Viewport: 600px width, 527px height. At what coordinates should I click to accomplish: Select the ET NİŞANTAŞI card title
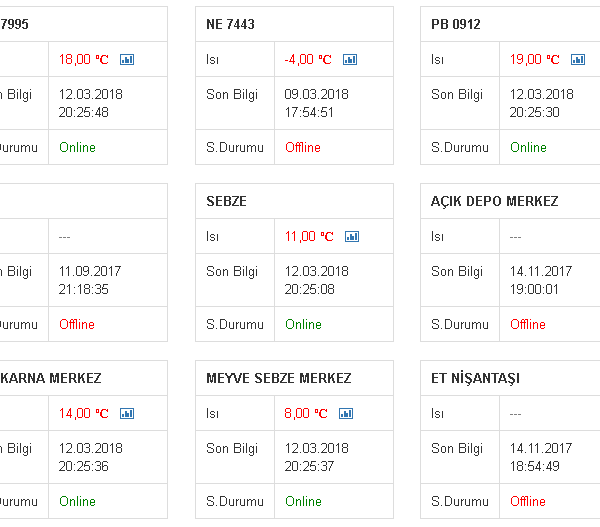[x=476, y=379]
